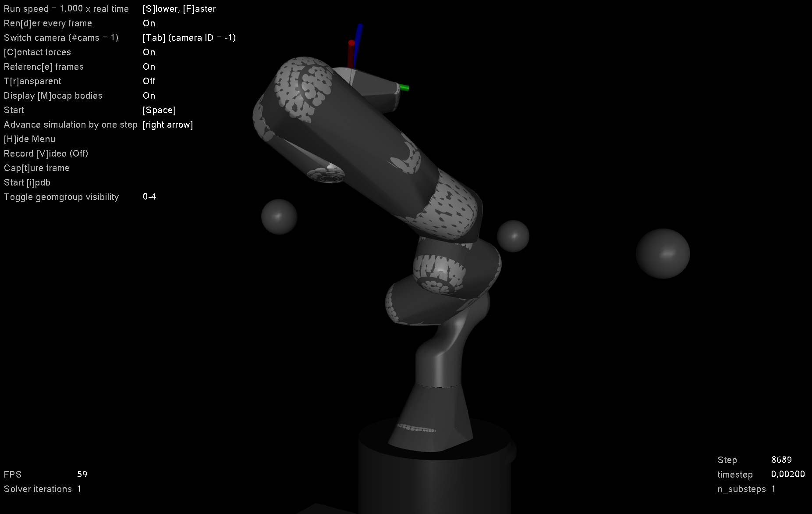Click the '0-4' geomgroup value

[149, 196]
